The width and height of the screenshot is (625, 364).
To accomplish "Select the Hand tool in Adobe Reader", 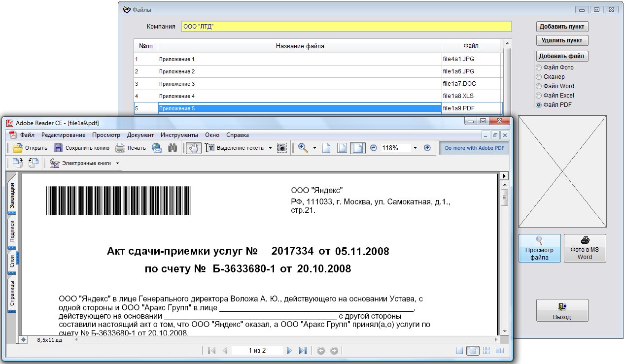I will click(193, 148).
